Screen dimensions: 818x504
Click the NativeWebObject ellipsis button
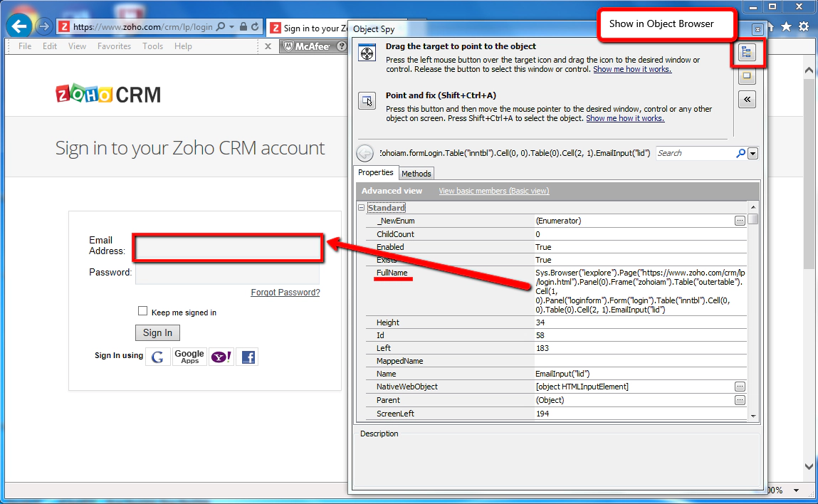(x=738, y=387)
